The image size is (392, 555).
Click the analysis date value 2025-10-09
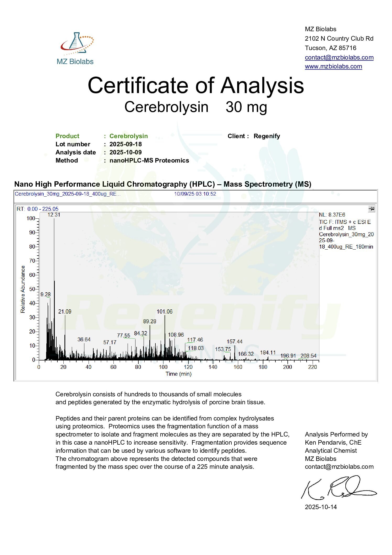pos(126,152)
